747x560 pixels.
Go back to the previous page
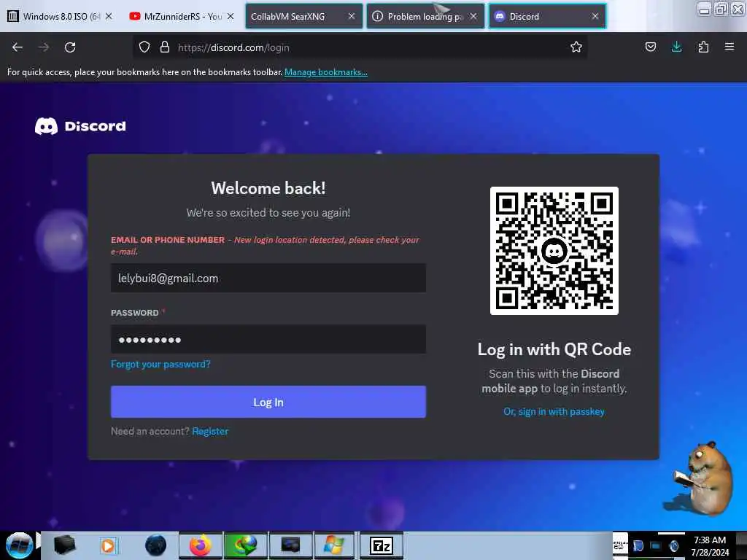point(18,47)
